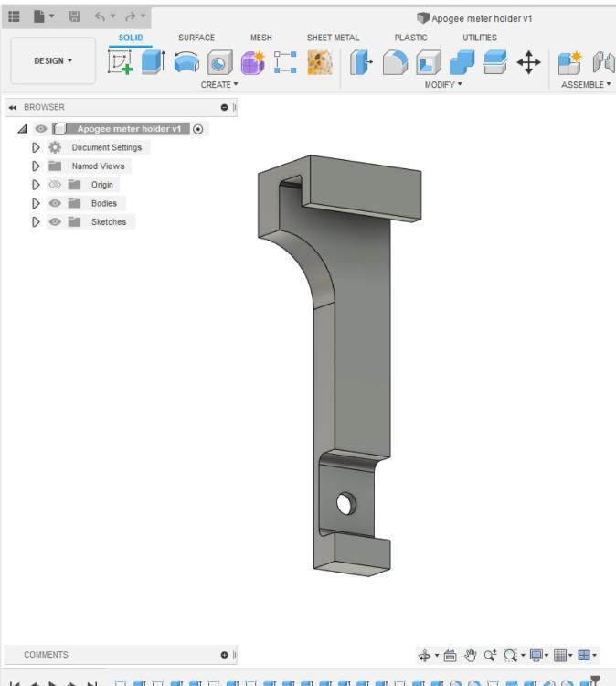Screen dimensions: 616x686
Task: Open the DESIGN workspace dropdown
Action: (x=53, y=61)
